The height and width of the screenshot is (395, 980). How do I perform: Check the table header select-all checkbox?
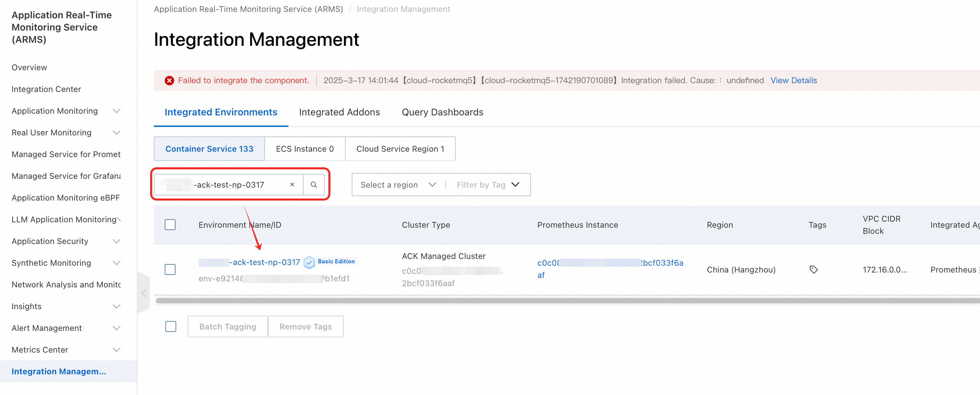coord(170,225)
